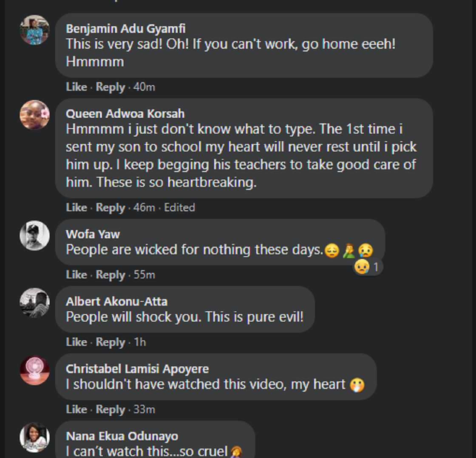
Task: Like Benjamin Adu Gyamfi's comment
Action: pyautogui.click(x=76, y=87)
